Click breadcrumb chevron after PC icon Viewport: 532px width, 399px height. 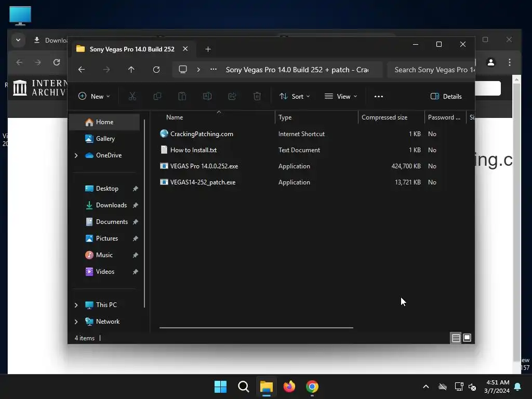[x=198, y=70]
